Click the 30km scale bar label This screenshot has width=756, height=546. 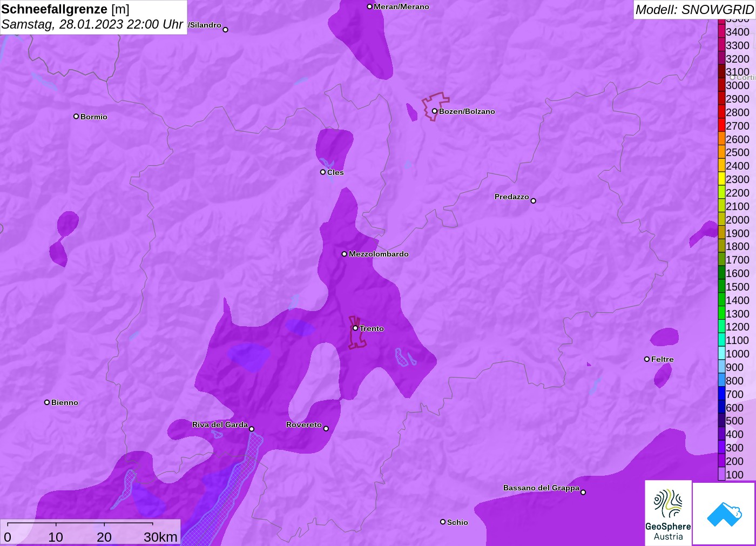coord(160,537)
